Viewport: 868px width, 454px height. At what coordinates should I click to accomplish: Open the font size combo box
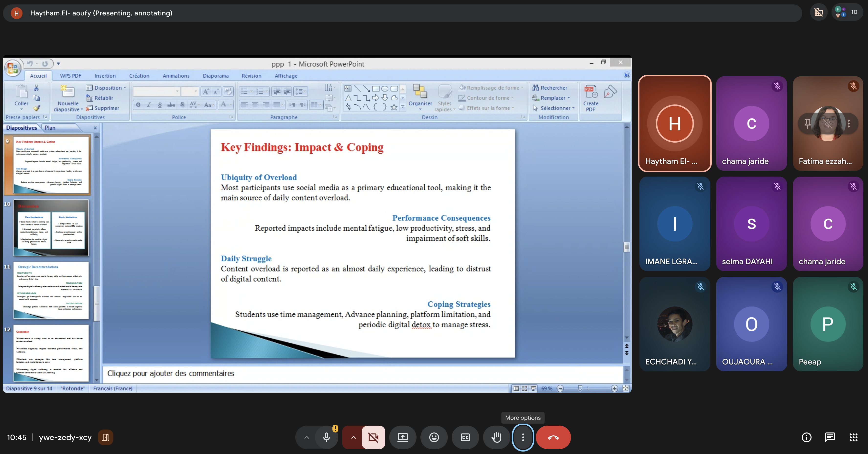point(190,91)
